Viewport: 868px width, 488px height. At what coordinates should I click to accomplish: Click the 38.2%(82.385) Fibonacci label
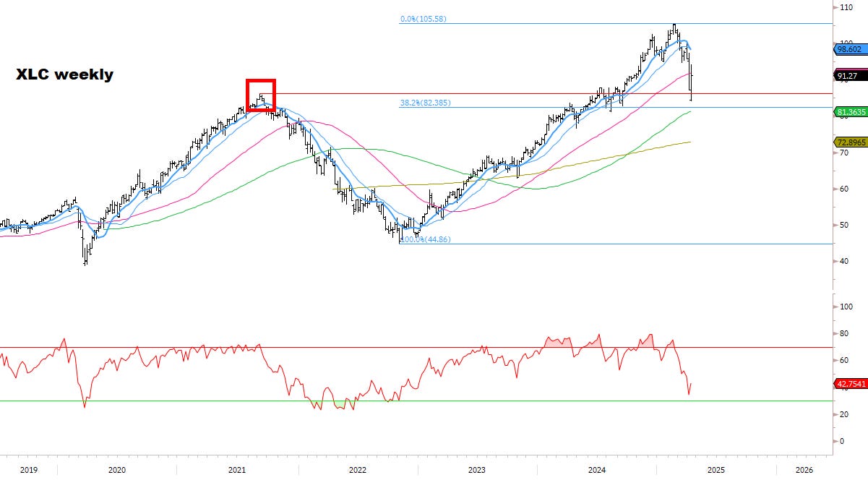pyautogui.click(x=425, y=103)
